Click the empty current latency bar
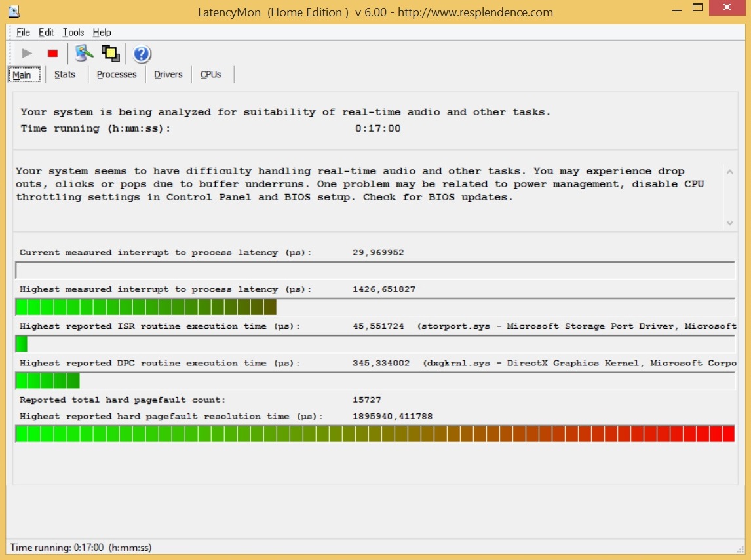751x560 pixels. (x=375, y=271)
